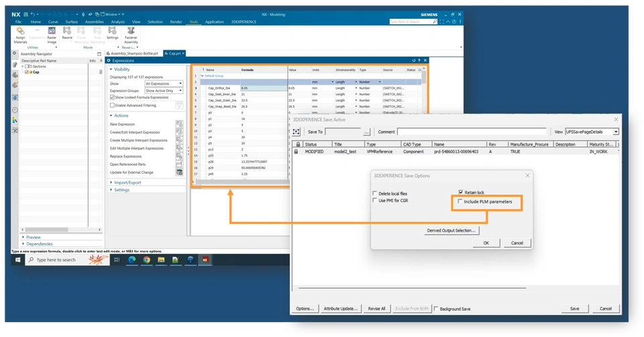Viewport: 644px width, 337px height.
Task: Open the View UPSSavePageDetails dropdown
Action: 592,132
